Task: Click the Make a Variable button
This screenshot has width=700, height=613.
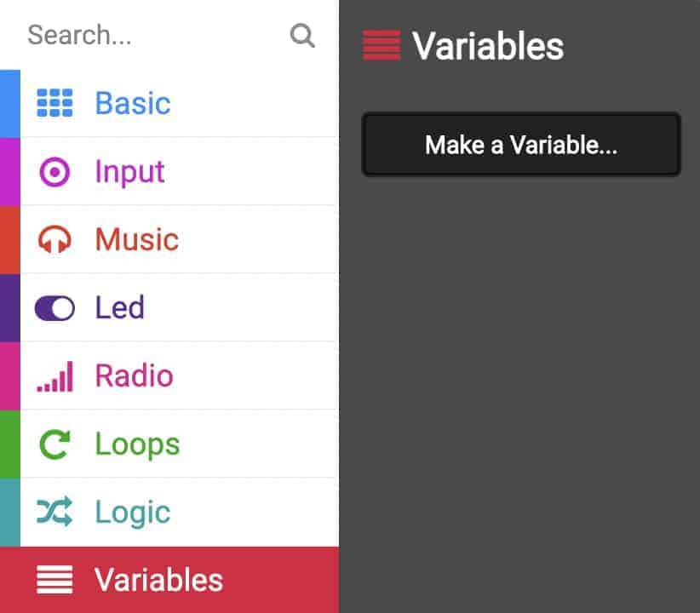Action: [521, 145]
